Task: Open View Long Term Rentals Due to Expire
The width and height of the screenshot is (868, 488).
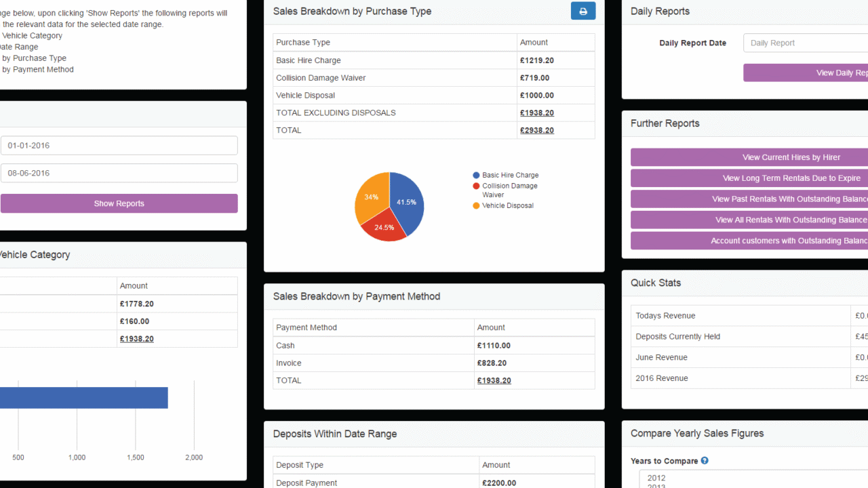Action: point(791,178)
